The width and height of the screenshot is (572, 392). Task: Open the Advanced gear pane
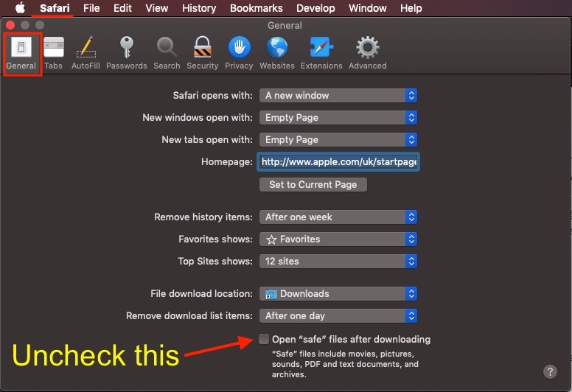pyautogui.click(x=367, y=53)
